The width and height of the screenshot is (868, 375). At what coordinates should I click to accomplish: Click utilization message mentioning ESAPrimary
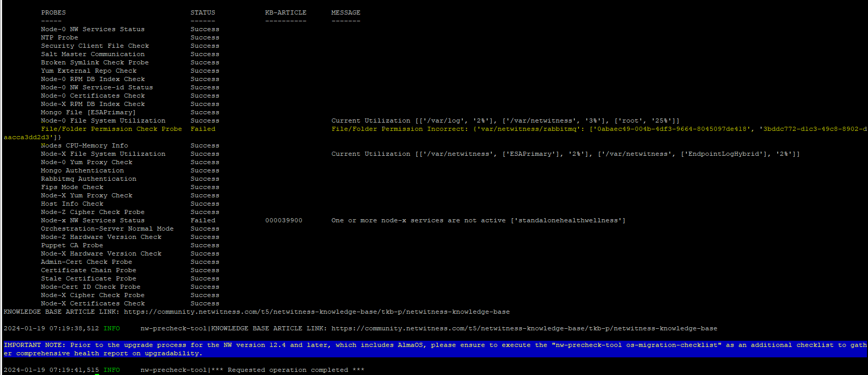coord(566,154)
